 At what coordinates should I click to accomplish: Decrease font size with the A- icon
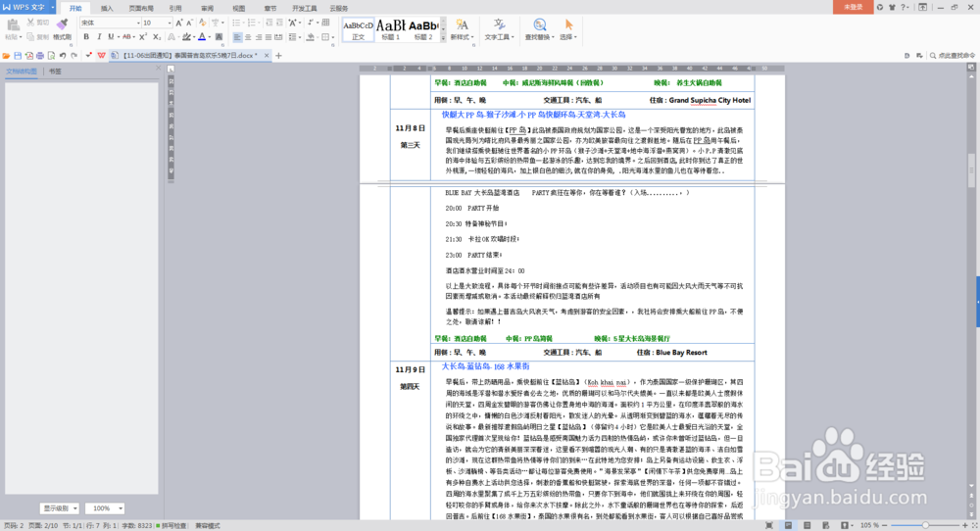[x=189, y=24]
